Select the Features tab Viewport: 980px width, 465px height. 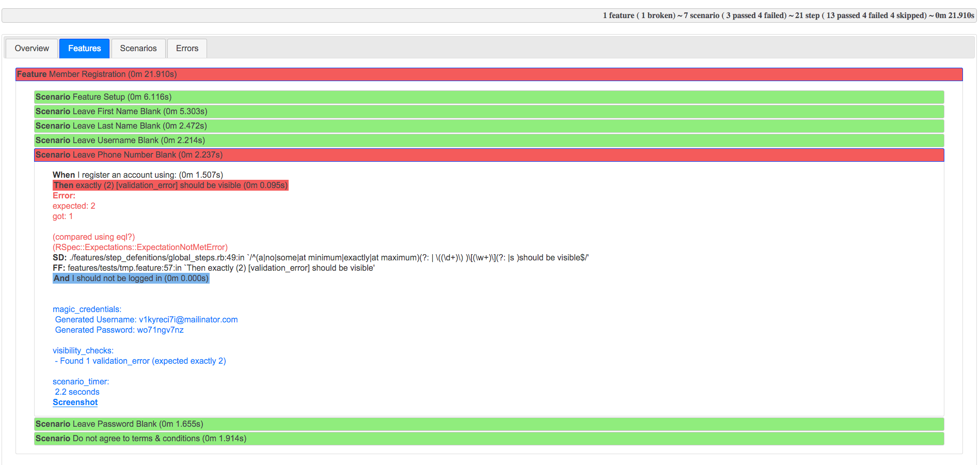(85, 49)
